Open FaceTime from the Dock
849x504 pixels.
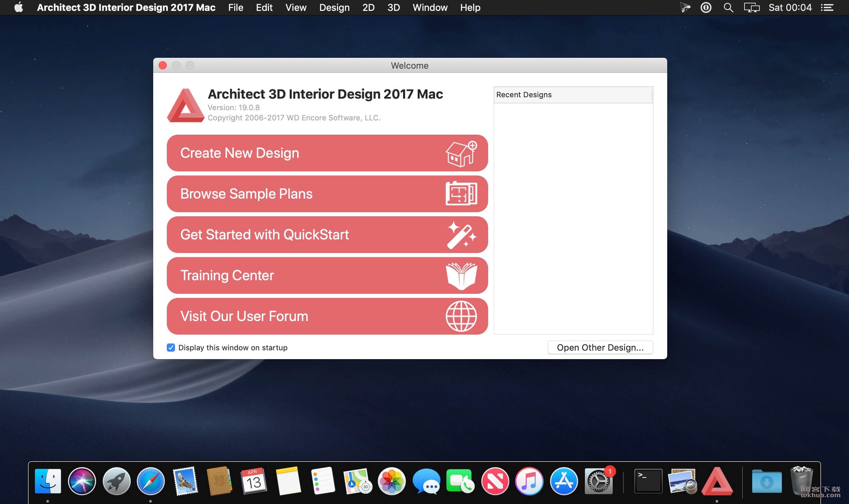(x=460, y=481)
